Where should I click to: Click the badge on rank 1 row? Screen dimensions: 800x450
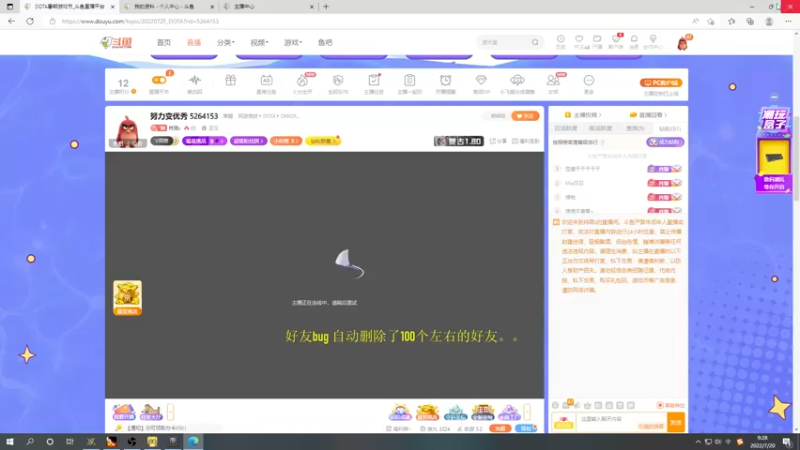tap(664, 169)
